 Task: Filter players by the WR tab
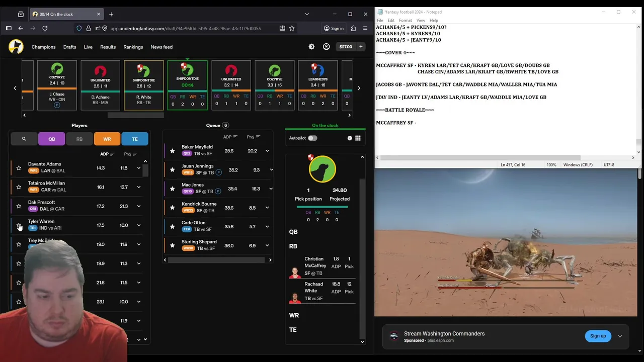pyautogui.click(x=107, y=139)
